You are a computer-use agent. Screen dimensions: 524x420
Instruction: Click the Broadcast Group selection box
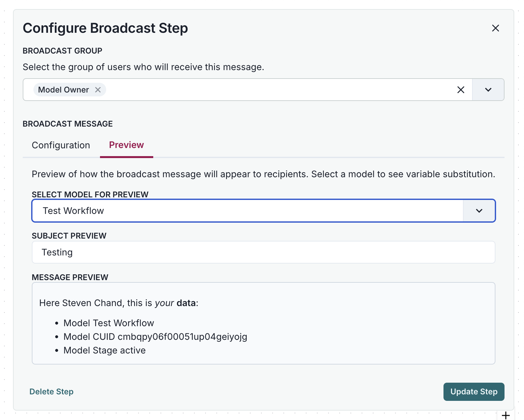coord(260,90)
